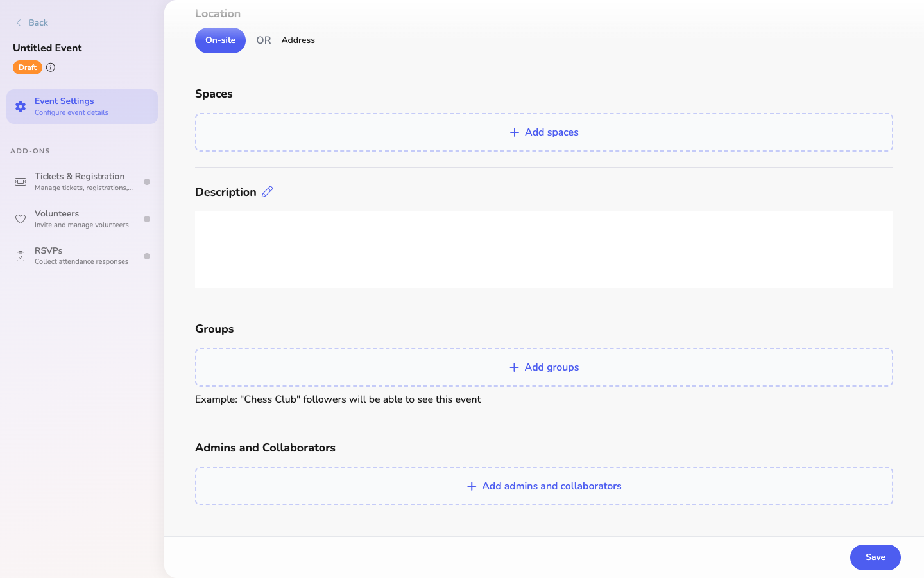The image size is (924, 578).
Task: Select the On-site location option
Action: (220, 40)
